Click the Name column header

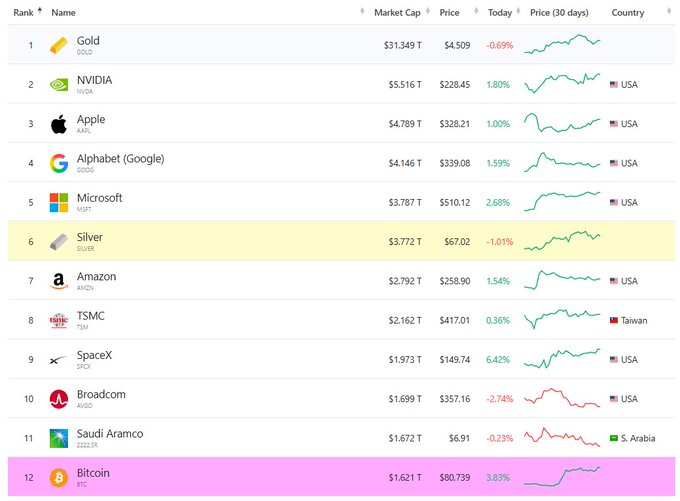pyautogui.click(x=63, y=13)
